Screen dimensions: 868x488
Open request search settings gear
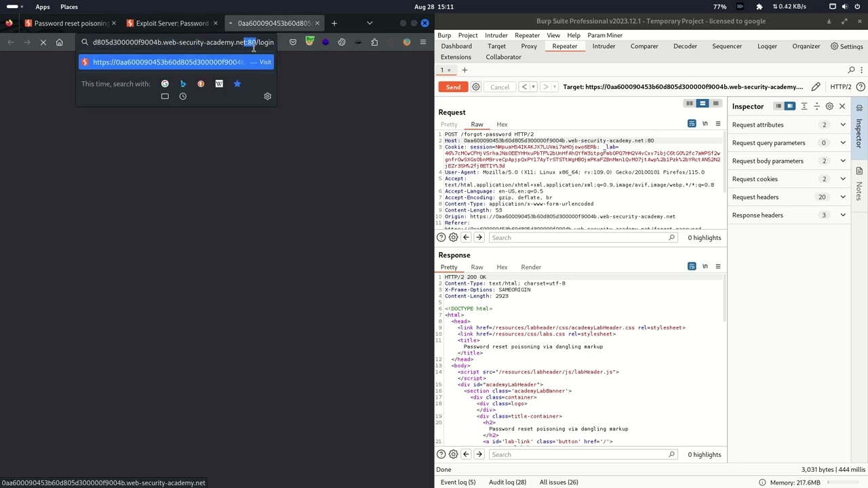454,238
